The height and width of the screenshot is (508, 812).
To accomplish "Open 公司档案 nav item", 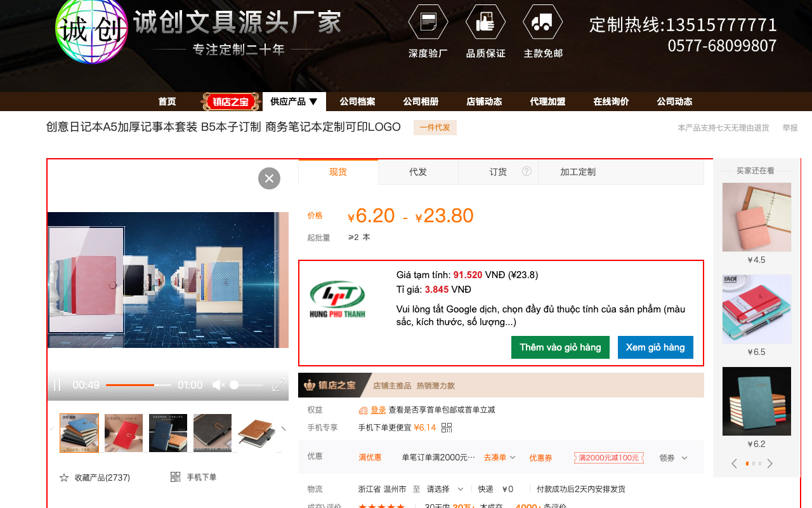I will (357, 102).
